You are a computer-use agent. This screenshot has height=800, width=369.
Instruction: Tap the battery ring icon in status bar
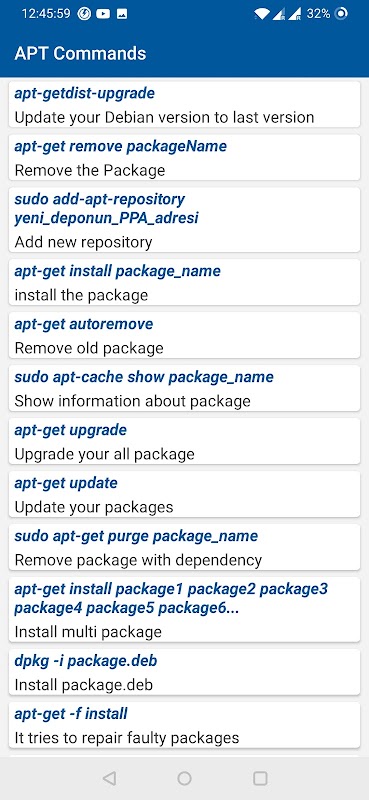[x=341, y=14]
